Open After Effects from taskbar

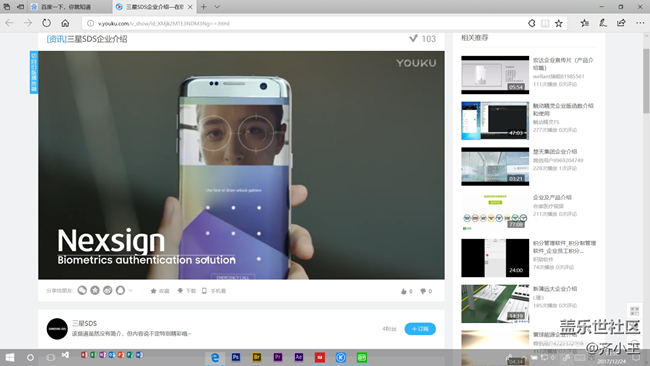(299, 357)
